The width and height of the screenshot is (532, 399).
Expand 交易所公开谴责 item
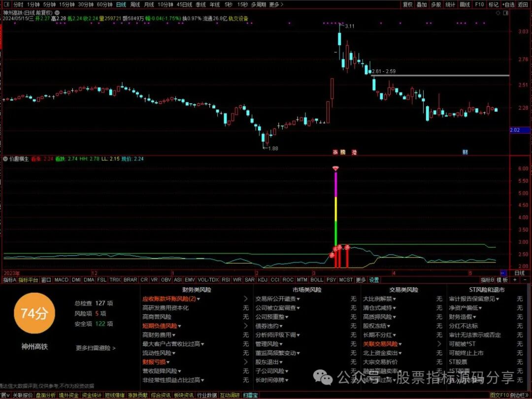point(277,299)
